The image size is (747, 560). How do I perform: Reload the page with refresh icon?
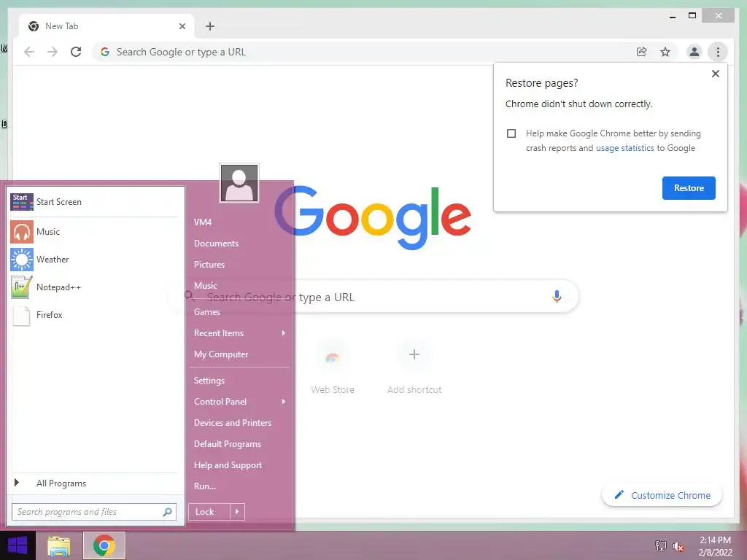tap(76, 52)
